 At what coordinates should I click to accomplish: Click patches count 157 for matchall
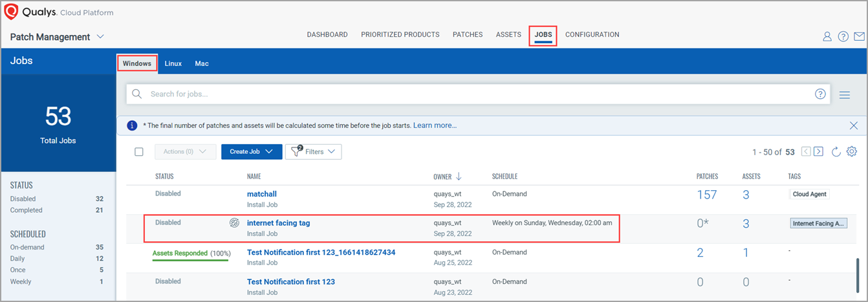point(707,195)
